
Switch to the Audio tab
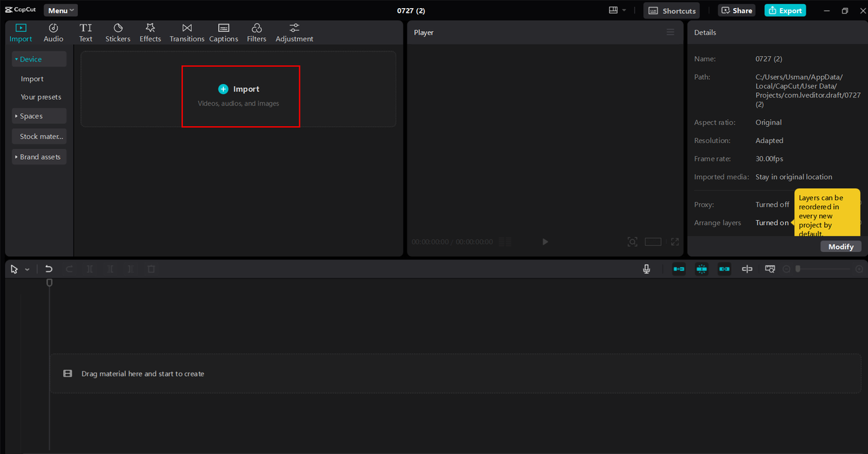coord(54,33)
